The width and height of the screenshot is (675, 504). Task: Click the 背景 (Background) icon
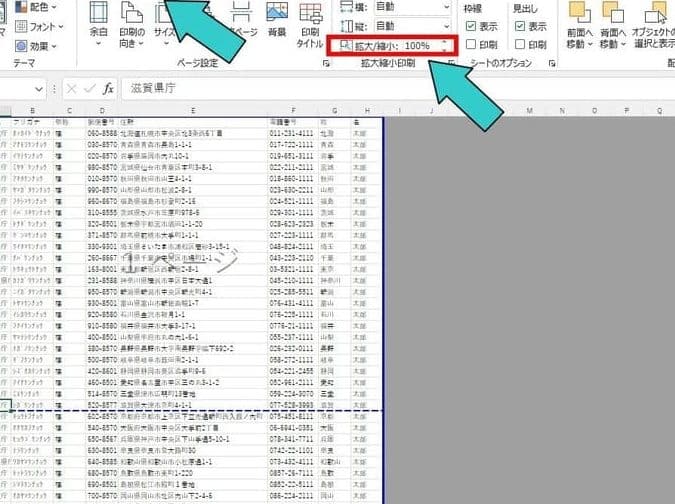pyautogui.click(x=278, y=20)
